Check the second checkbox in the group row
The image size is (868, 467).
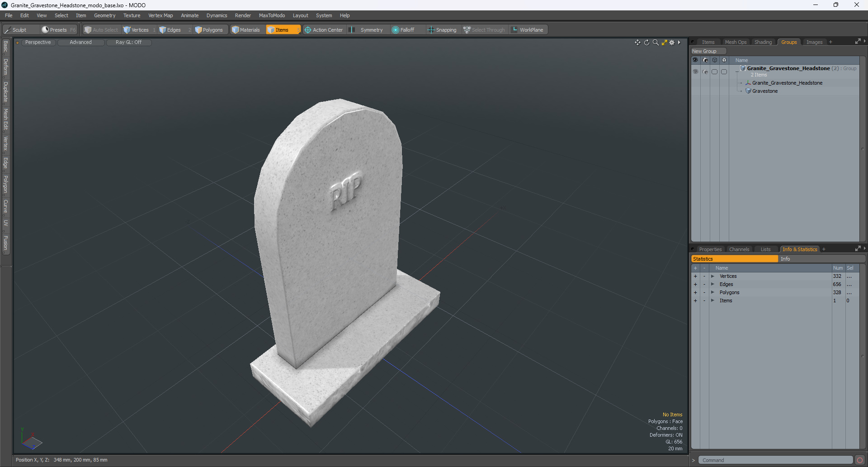coord(724,71)
